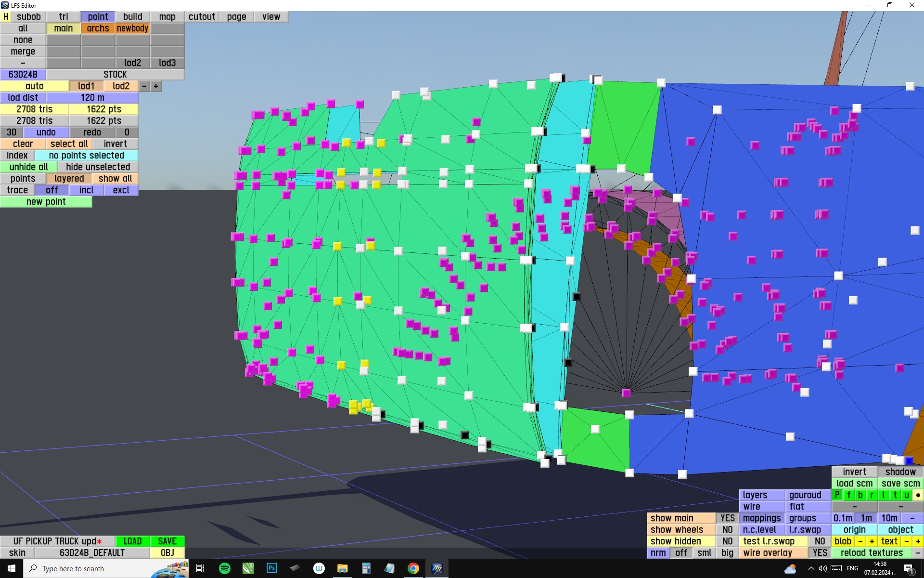
Task: Click the perspective 'P' view button
Action: 837,495
